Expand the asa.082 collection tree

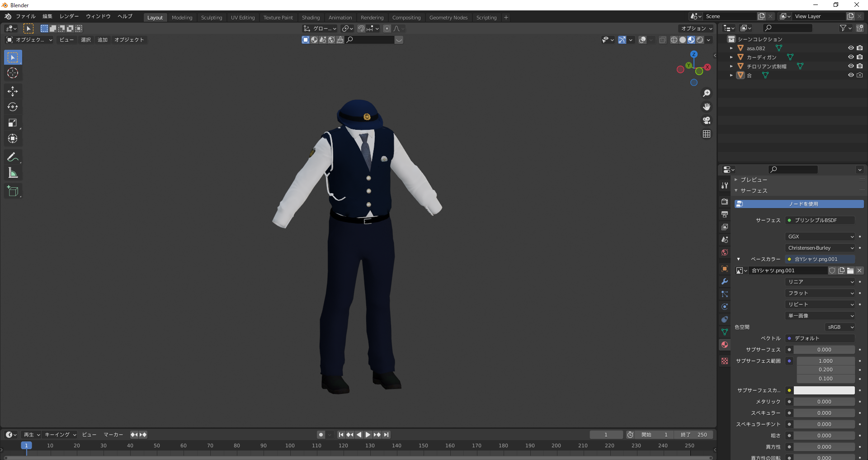pyautogui.click(x=731, y=48)
